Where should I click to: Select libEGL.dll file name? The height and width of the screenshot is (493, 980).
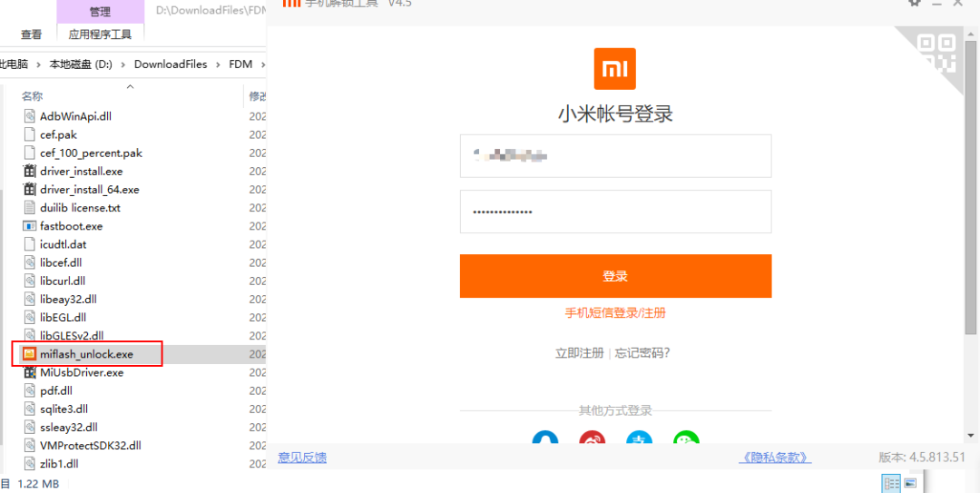63,317
